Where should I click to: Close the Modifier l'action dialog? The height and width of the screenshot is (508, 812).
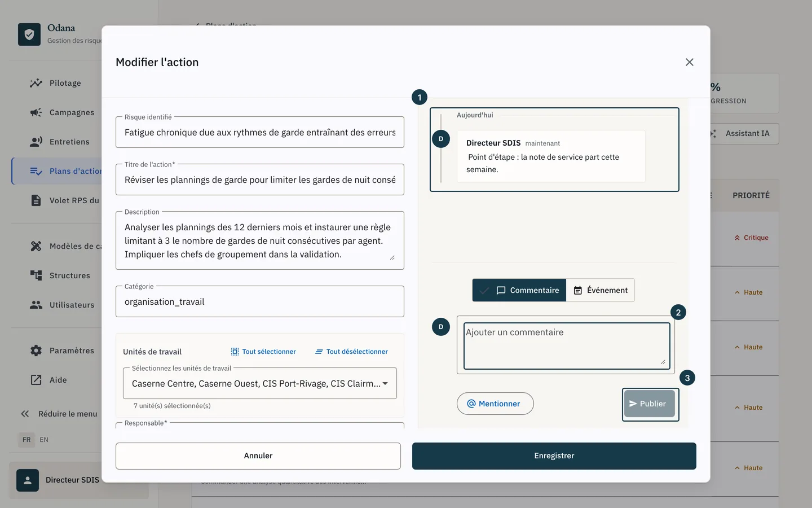(x=690, y=62)
